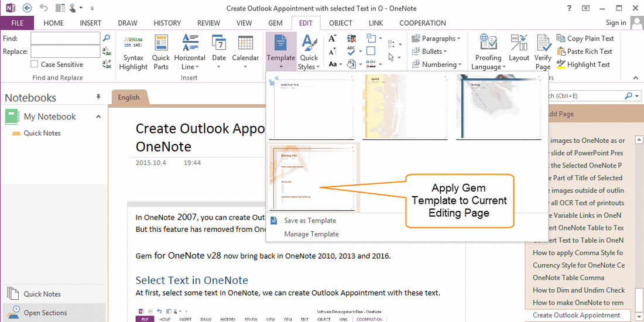Switch to the GEM ribbon tab
Viewport: 644px width, 322px height.
point(275,23)
